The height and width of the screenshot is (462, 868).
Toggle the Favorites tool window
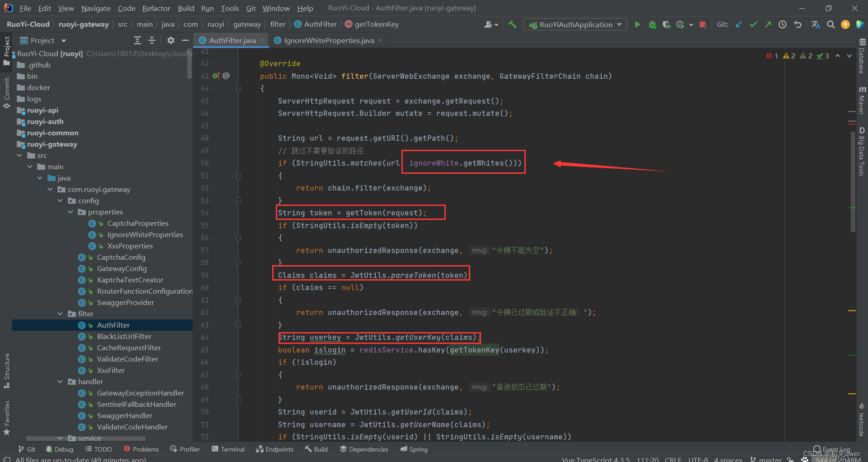coord(6,418)
